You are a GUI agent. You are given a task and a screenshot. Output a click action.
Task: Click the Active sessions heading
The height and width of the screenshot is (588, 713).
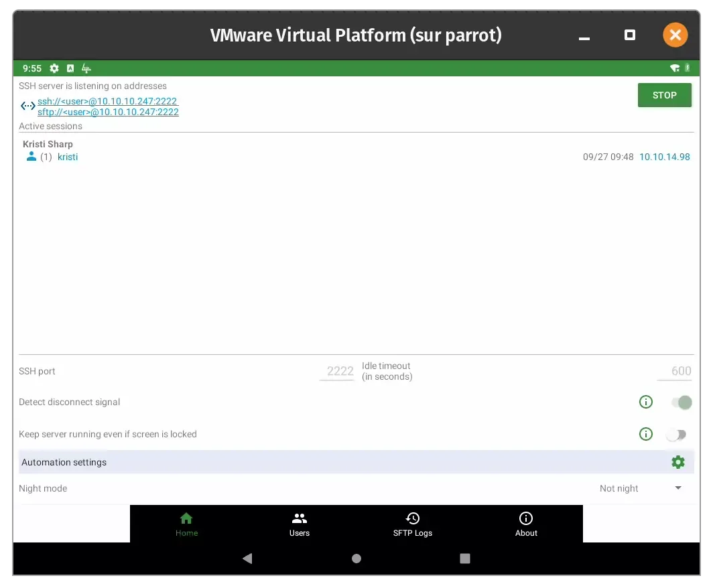click(50, 126)
